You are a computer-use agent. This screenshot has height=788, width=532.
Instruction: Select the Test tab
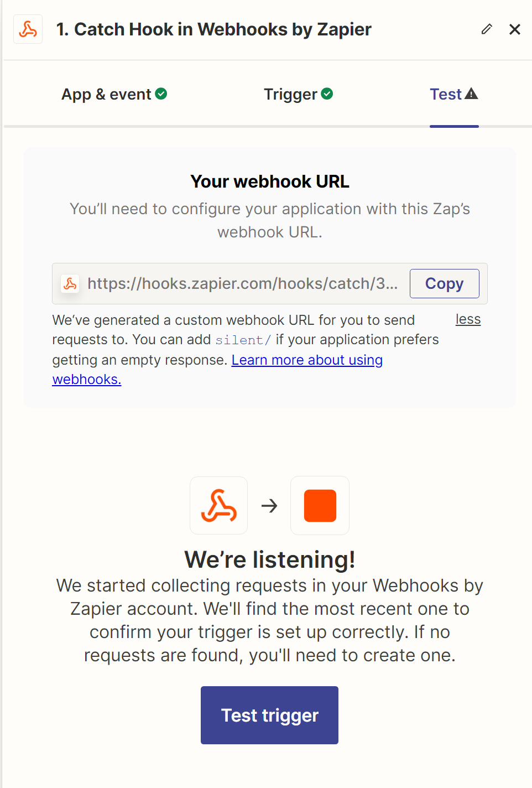pos(454,94)
